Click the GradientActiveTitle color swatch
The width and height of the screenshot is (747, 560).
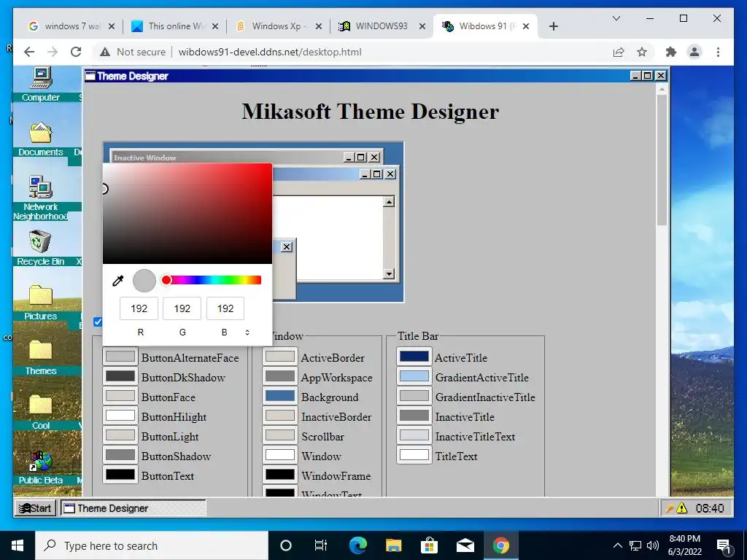coord(414,376)
